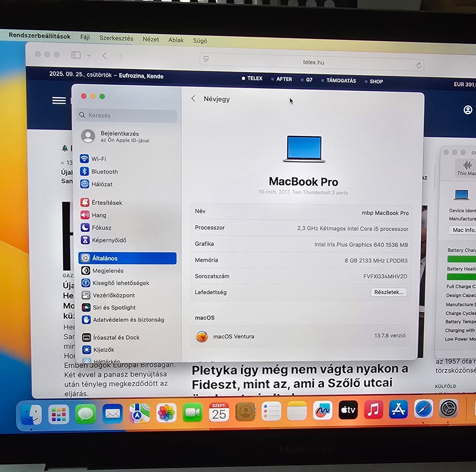Open Notes from the Dock

click(x=297, y=410)
